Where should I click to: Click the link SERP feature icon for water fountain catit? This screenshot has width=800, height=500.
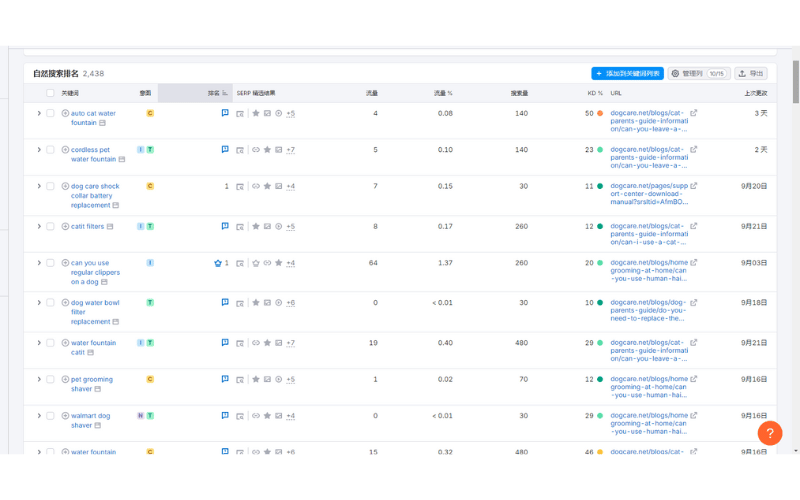256,343
